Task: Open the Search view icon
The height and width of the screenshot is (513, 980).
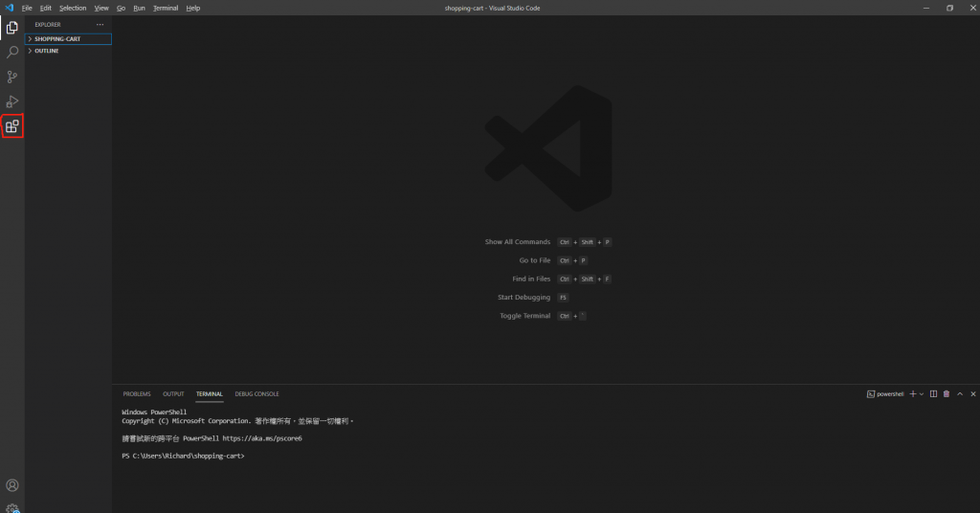Action: (11, 52)
